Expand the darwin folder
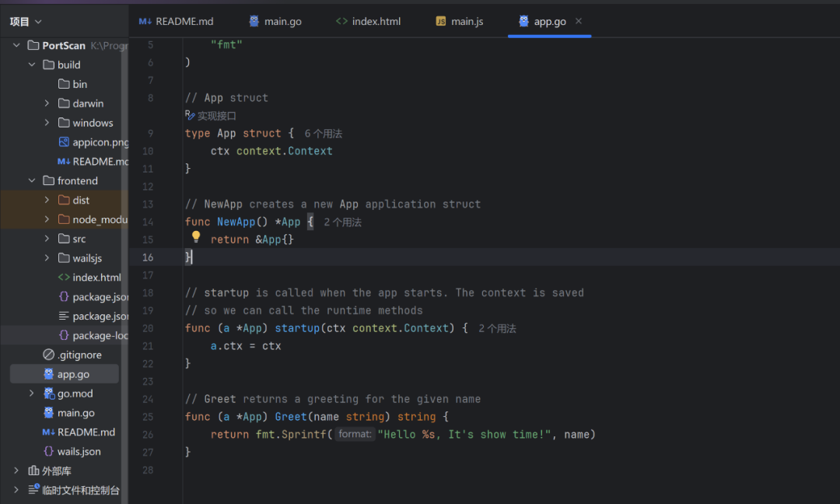The width and height of the screenshot is (840, 504). pos(47,103)
